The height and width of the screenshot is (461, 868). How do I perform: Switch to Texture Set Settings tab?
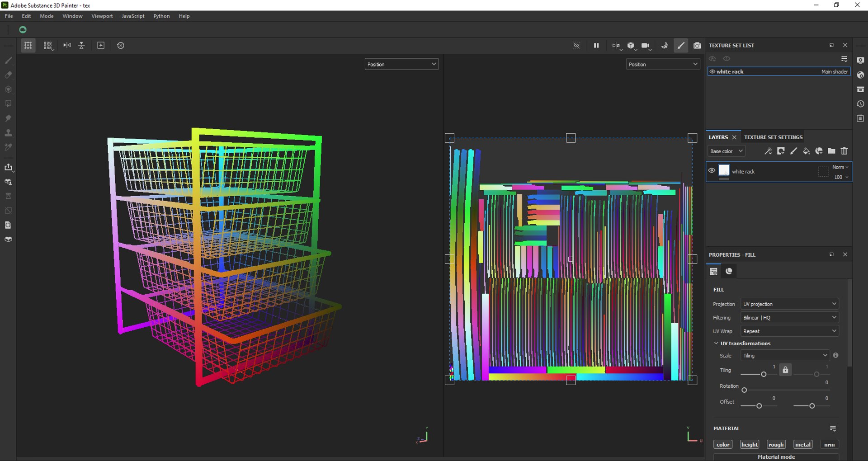tap(773, 137)
